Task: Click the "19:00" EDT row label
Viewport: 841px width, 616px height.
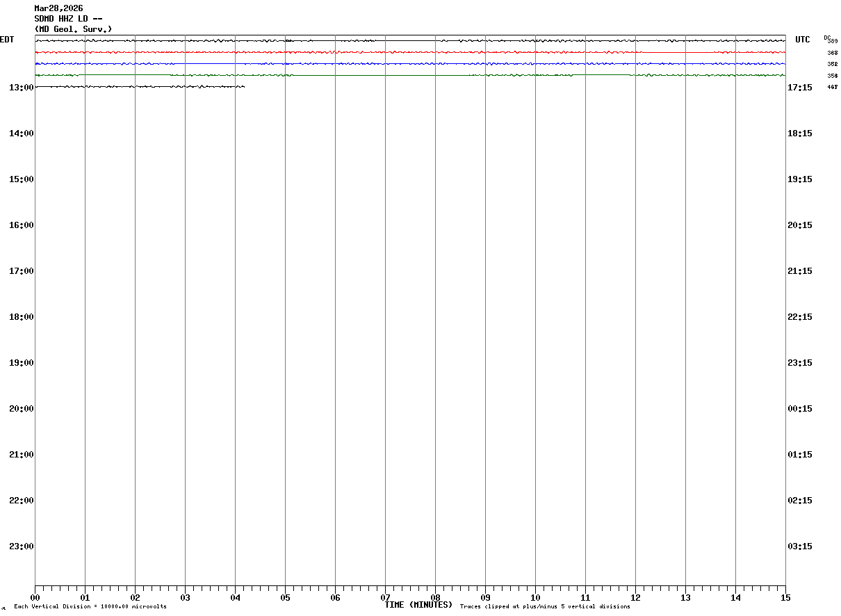Action: click(x=22, y=362)
